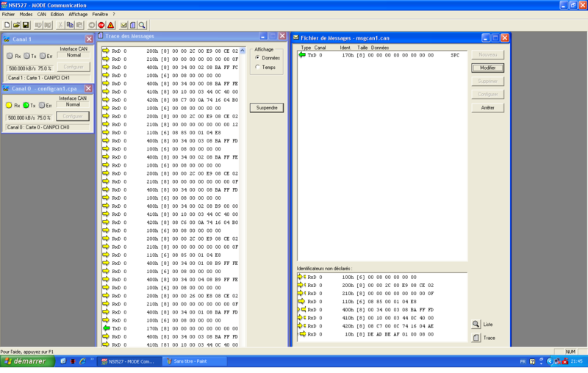Click the warning triangle toolbar icon

tap(111, 25)
